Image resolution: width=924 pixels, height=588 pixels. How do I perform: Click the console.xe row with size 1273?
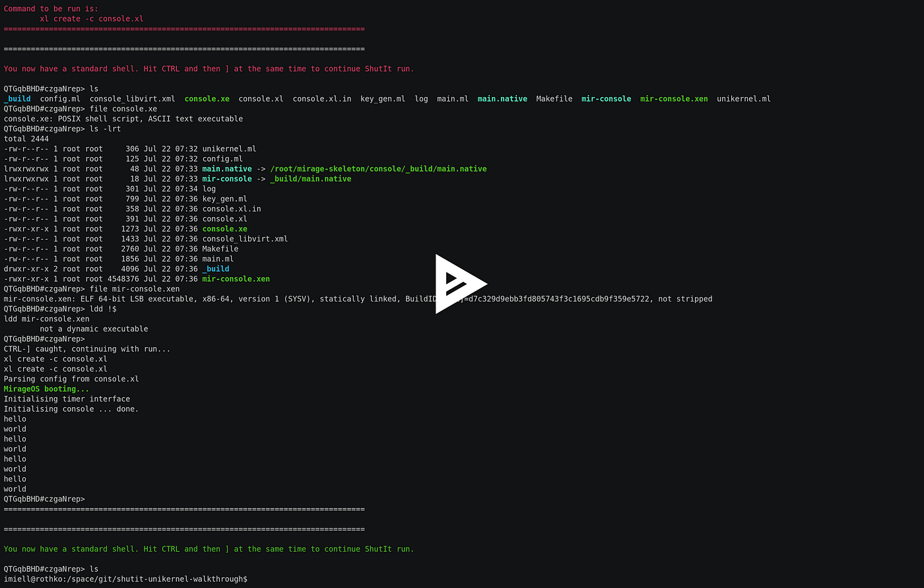[125, 229]
